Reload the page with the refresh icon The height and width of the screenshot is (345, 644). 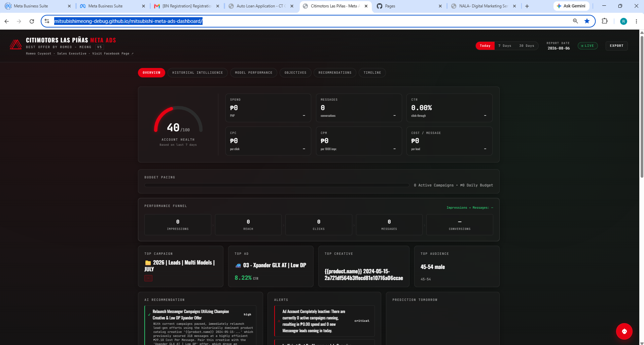pos(32,21)
